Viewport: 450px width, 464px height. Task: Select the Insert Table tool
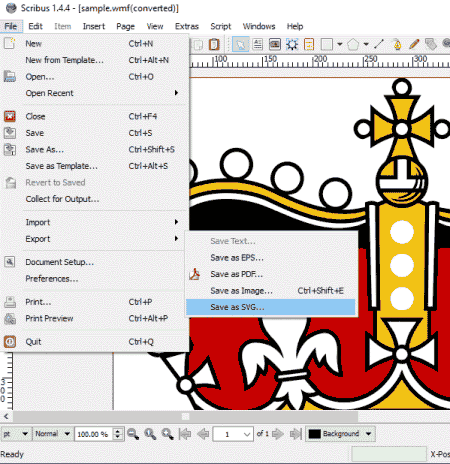309,44
